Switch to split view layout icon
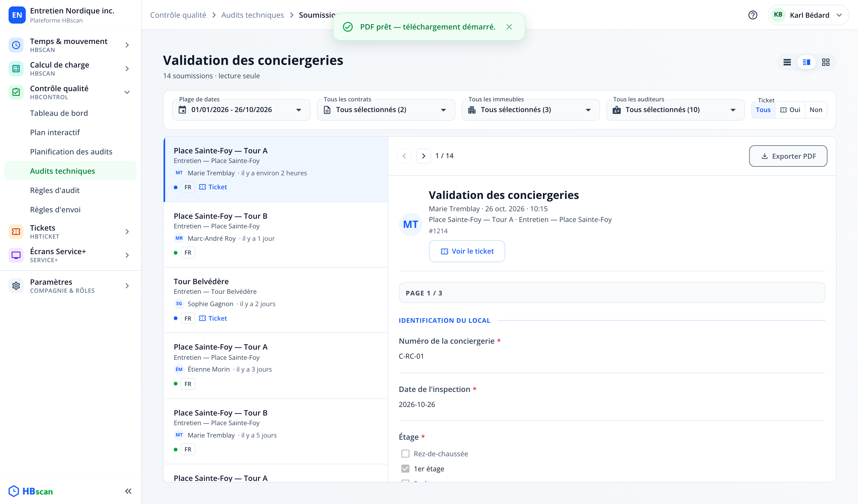 tap(806, 62)
